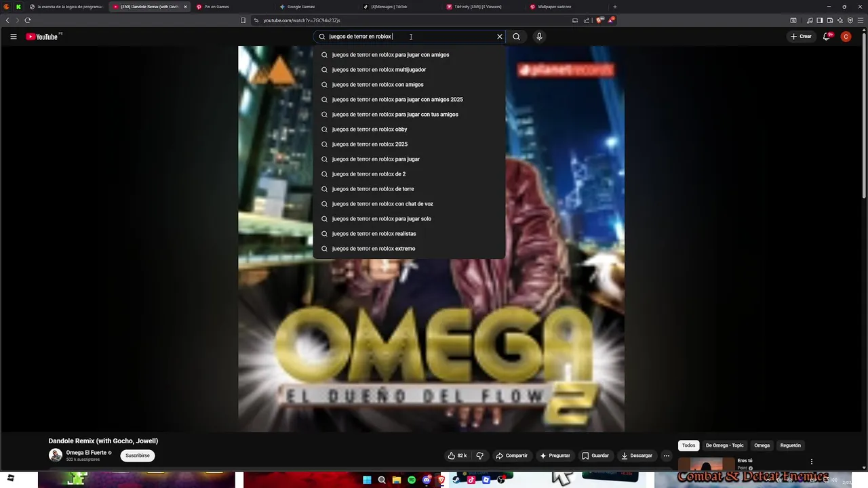Dislike the video
Viewport: 868px width, 488px height.
pyautogui.click(x=479, y=455)
